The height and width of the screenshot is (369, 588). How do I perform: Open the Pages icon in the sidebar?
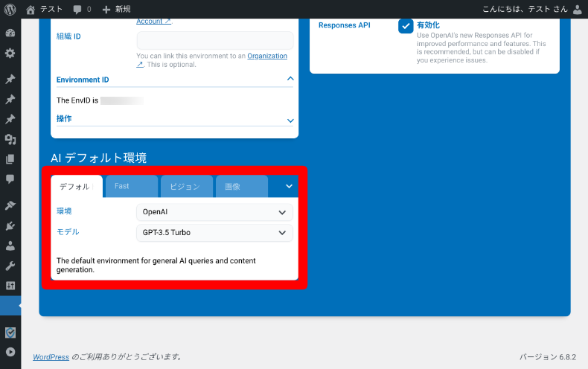[x=10, y=159]
